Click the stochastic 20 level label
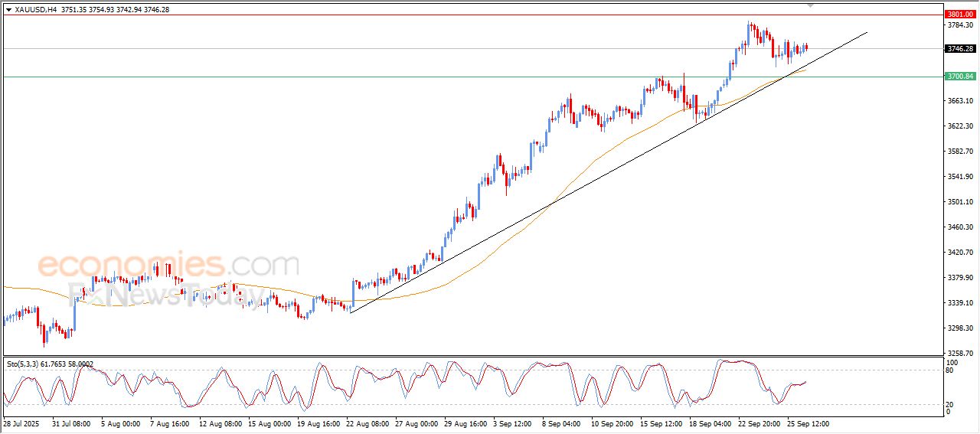The height and width of the screenshot is (434, 980). (x=950, y=404)
